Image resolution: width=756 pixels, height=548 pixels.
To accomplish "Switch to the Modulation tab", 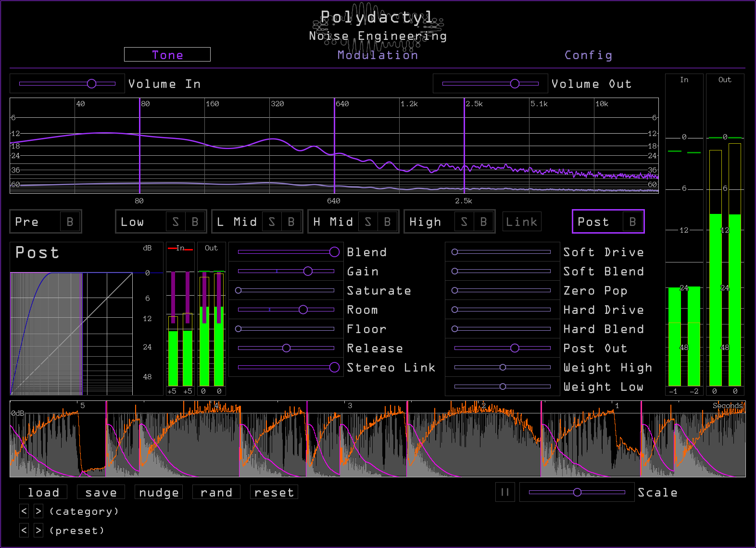I will coord(378,55).
